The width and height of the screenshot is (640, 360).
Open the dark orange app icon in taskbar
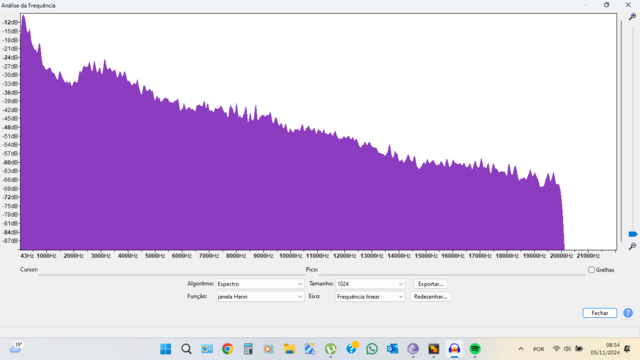pos(433,349)
